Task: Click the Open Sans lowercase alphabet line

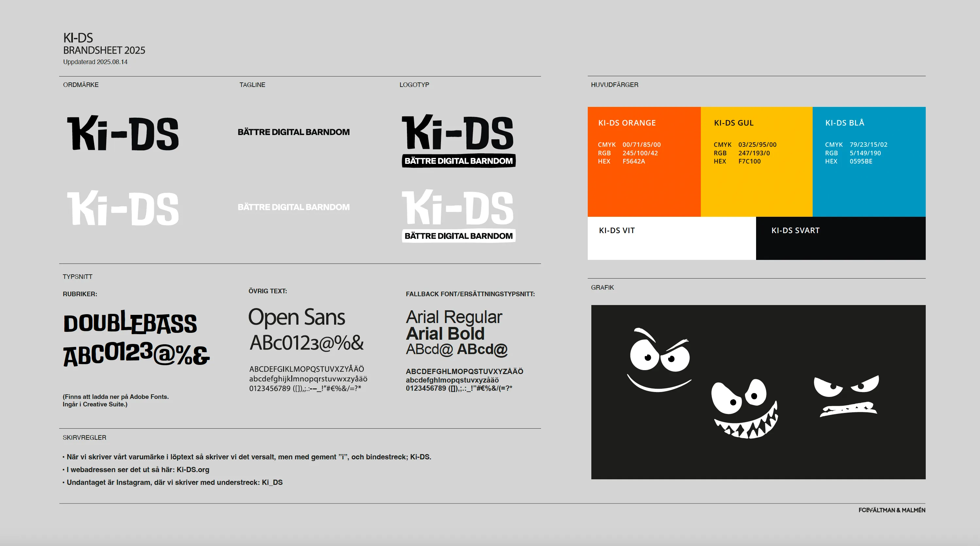Action: pos(308,379)
